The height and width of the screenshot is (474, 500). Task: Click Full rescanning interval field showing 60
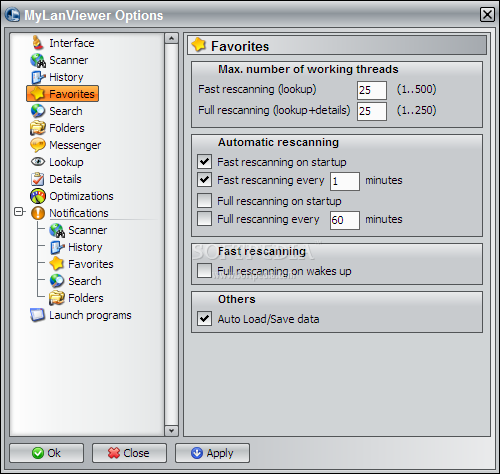(x=345, y=220)
